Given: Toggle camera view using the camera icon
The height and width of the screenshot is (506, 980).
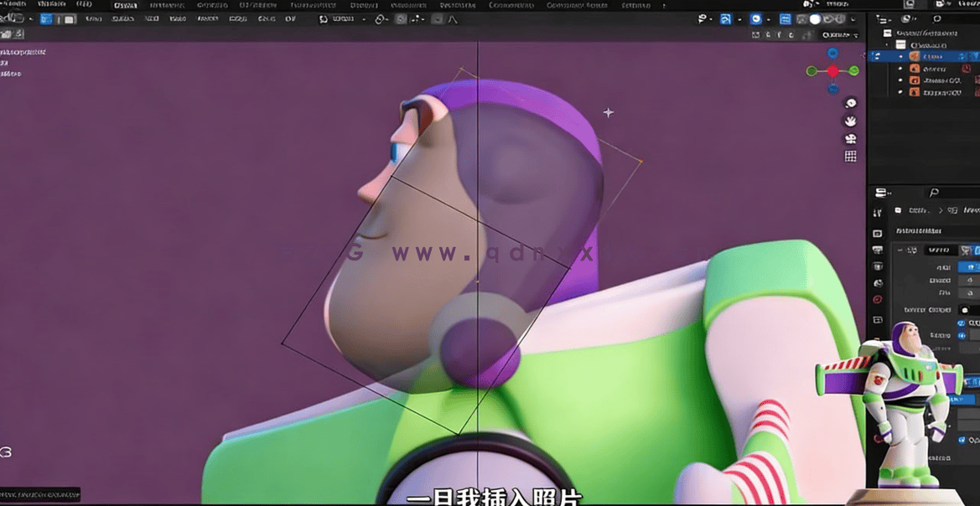Looking at the screenshot, I should (x=850, y=139).
